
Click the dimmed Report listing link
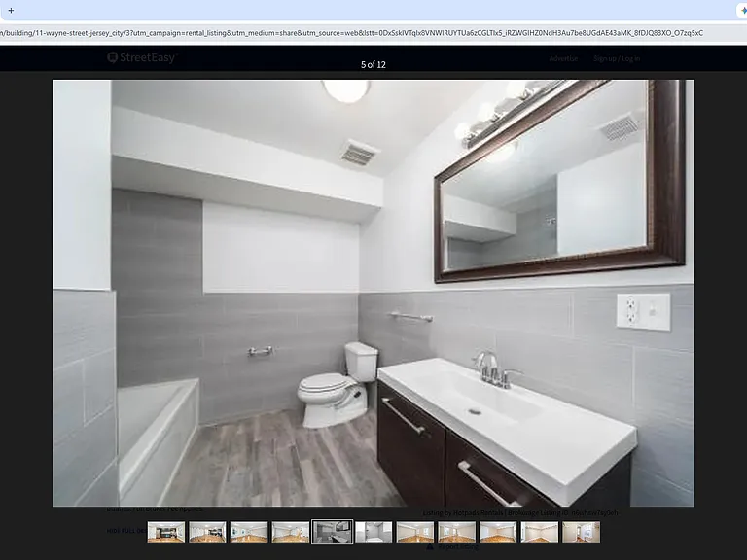point(458,547)
